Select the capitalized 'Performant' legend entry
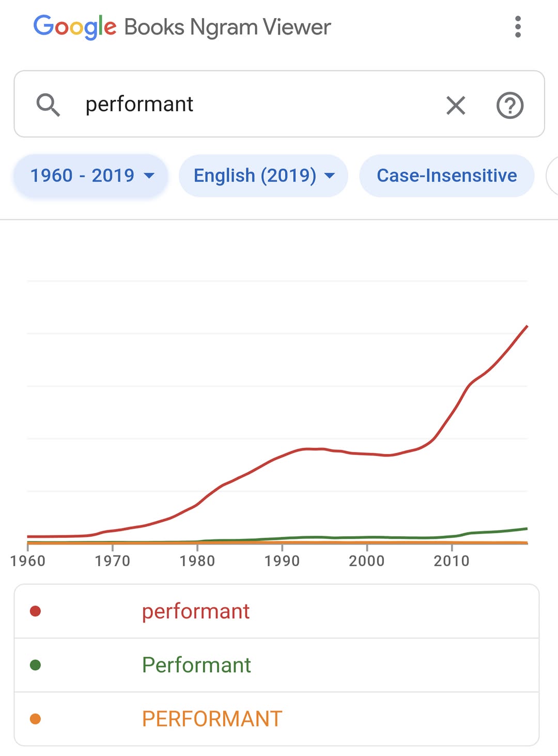The height and width of the screenshot is (756, 558). [x=196, y=665]
